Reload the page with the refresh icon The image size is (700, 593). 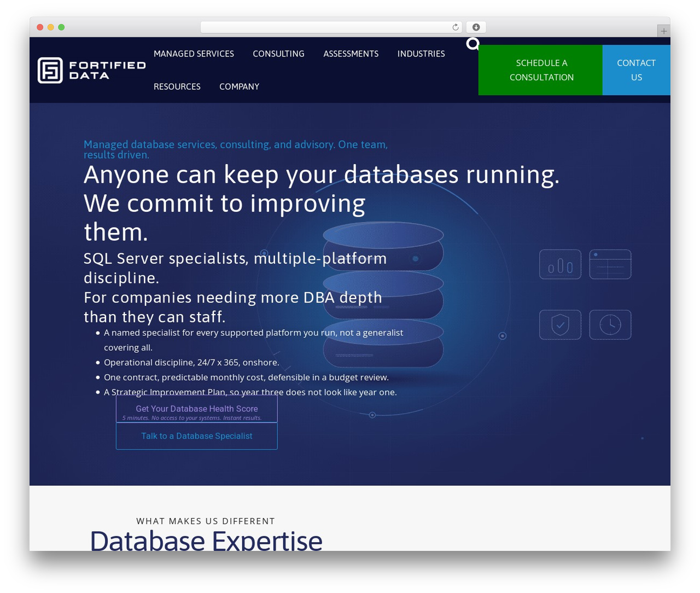pyautogui.click(x=456, y=27)
